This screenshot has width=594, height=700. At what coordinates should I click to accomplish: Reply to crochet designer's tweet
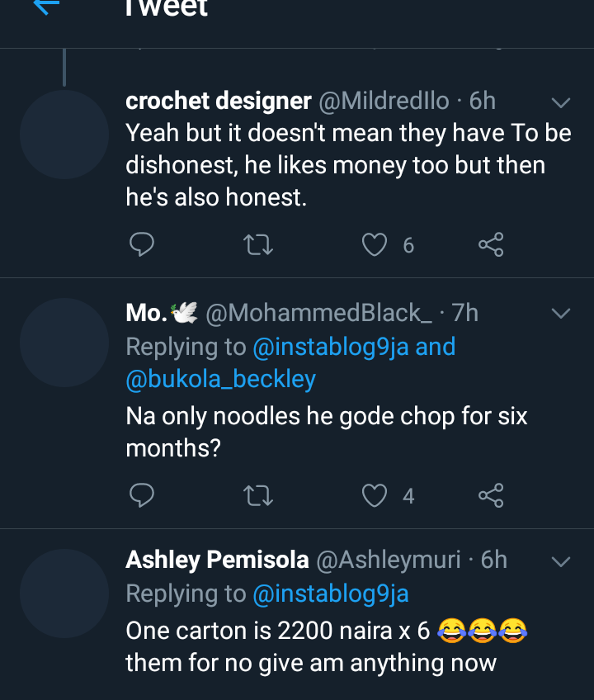click(x=142, y=244)
